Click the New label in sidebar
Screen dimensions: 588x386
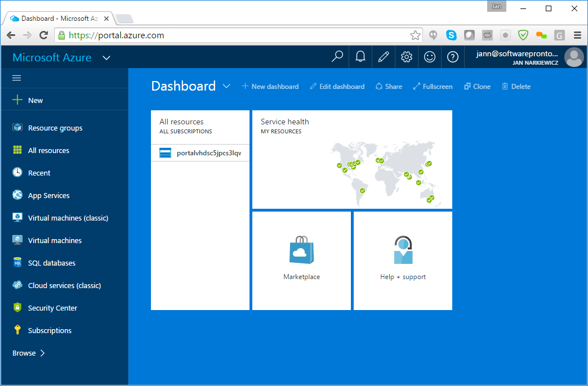pyautogui.click(x=35, y=100)
